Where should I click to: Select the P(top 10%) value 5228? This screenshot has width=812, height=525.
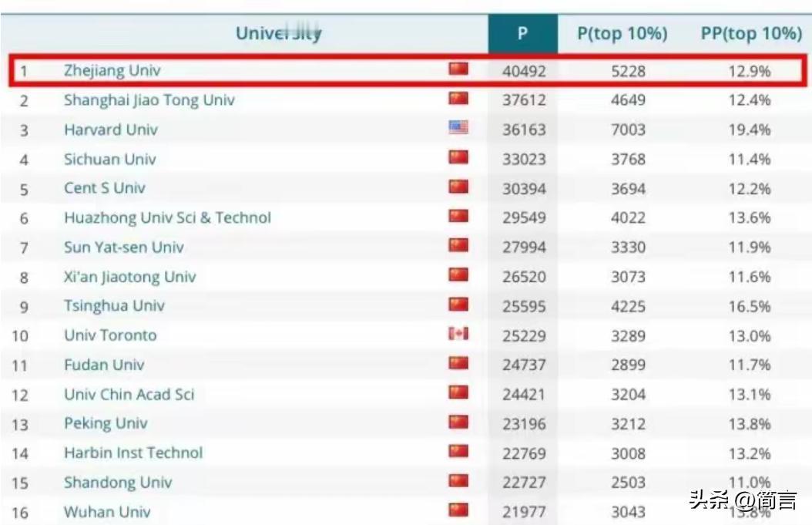pyautogui.click(x=628, y=71)
